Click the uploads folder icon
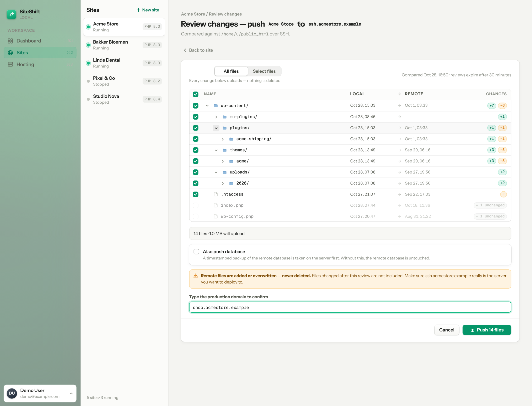This screenshot has height=406, width=532. click(224, 172)
